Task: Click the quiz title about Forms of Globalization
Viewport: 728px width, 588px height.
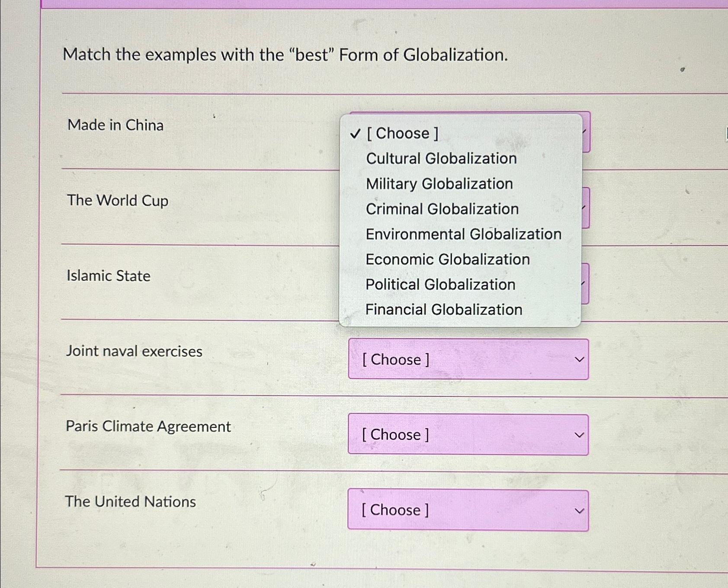Action: click(x=285, y=55)
